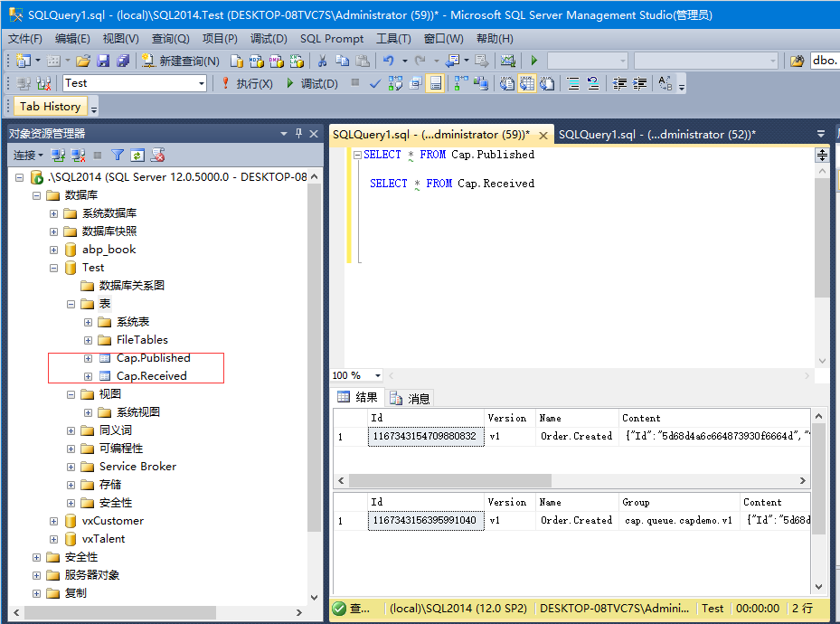This screenshot has width=840, height=624.
Task: Click the cap.queue.capdemo.v1 Group cell
Action: pos(679,521)
